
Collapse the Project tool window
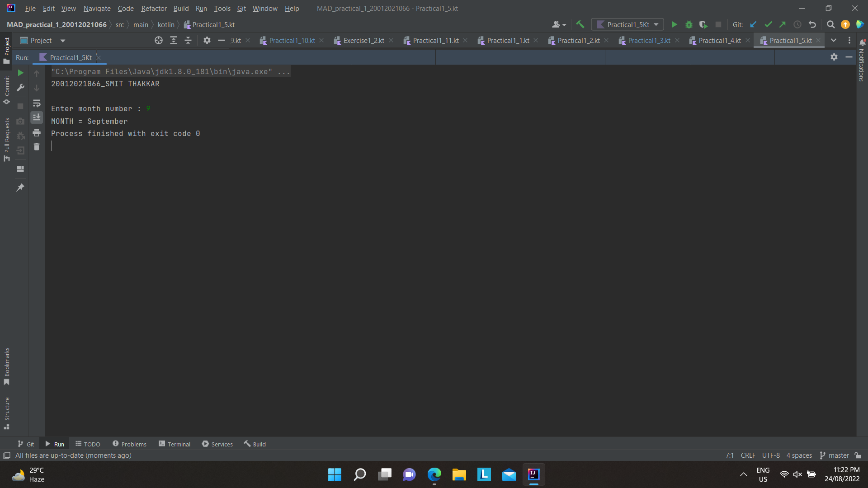221,40
